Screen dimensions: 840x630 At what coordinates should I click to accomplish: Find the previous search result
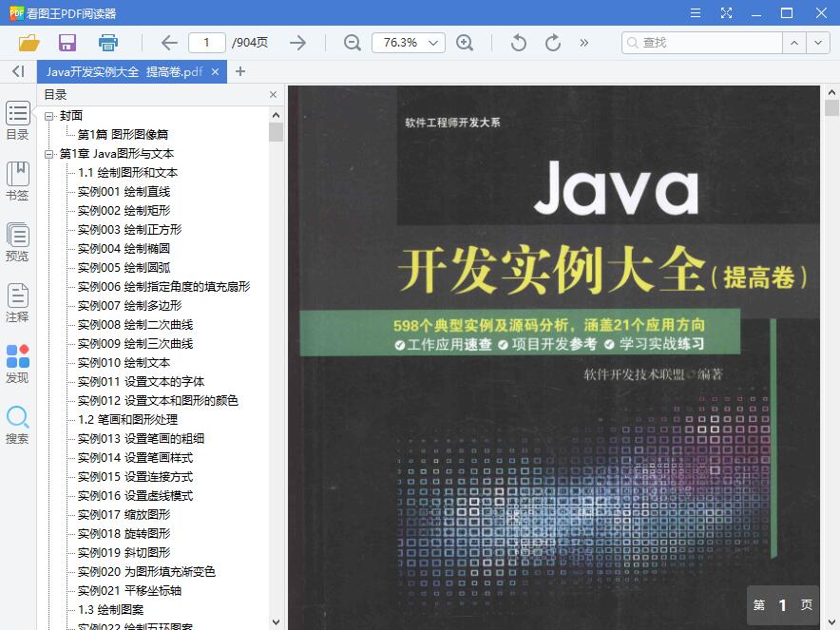coord(794,43)
